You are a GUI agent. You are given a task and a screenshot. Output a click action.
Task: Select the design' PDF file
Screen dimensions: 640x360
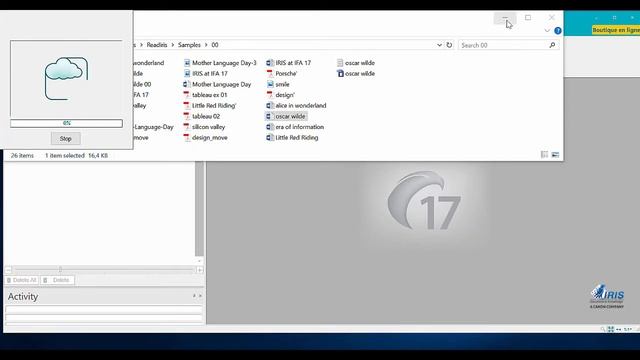click(280, 95)
